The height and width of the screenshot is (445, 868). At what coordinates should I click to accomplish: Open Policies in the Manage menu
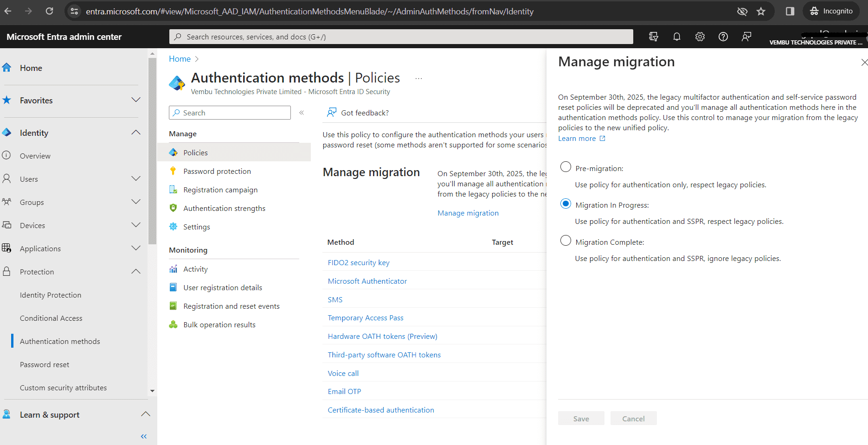[234, 153]
